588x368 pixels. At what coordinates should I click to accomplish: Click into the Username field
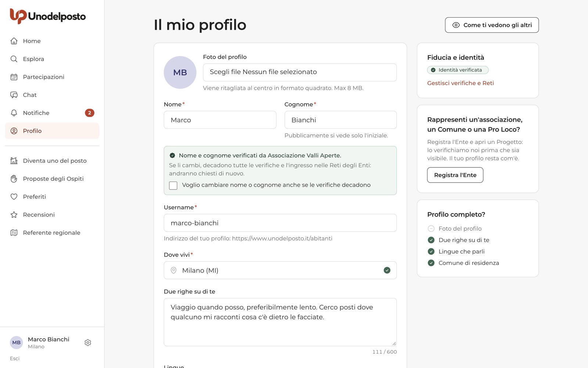280,223
